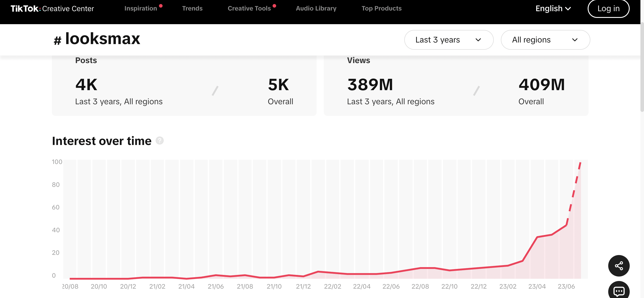Click the Log in button

pyautogui.click(x=608, y=9)
